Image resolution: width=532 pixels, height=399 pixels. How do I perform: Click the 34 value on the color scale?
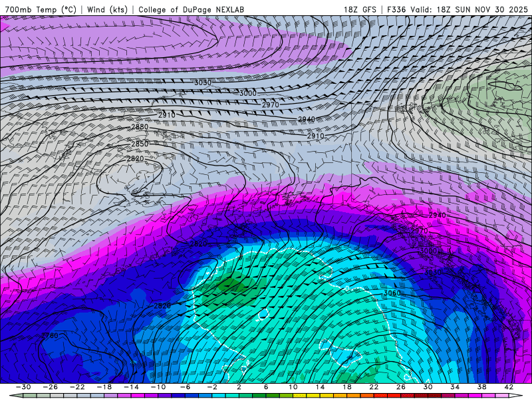click(455, 387)
